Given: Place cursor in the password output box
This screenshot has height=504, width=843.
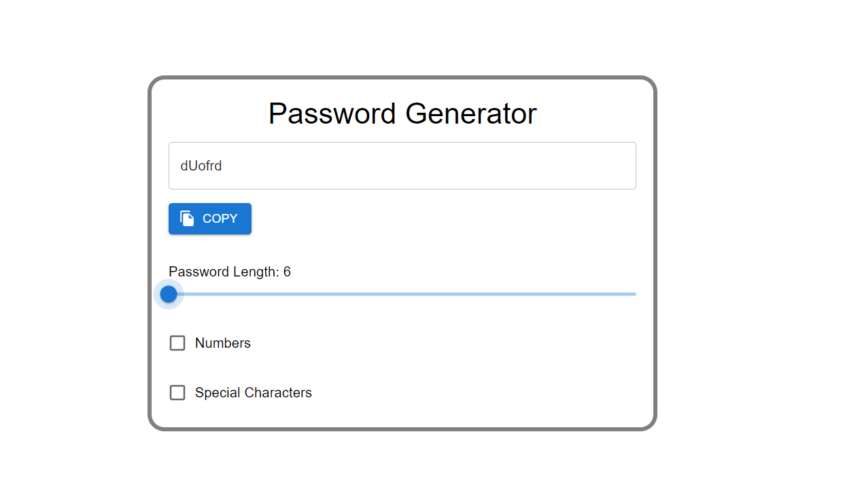Looking at the screenshot, I should 402,165.
